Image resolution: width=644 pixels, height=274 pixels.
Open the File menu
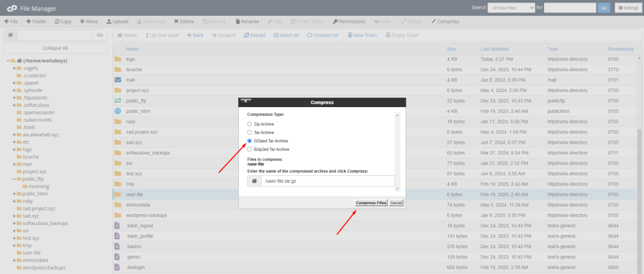(x=11, y=21)
